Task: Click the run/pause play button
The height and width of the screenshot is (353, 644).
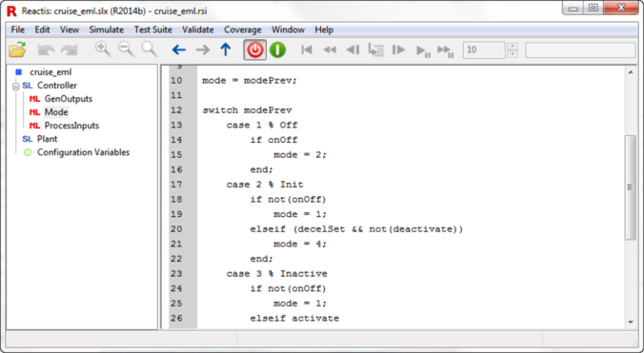Action: [423, 50]
